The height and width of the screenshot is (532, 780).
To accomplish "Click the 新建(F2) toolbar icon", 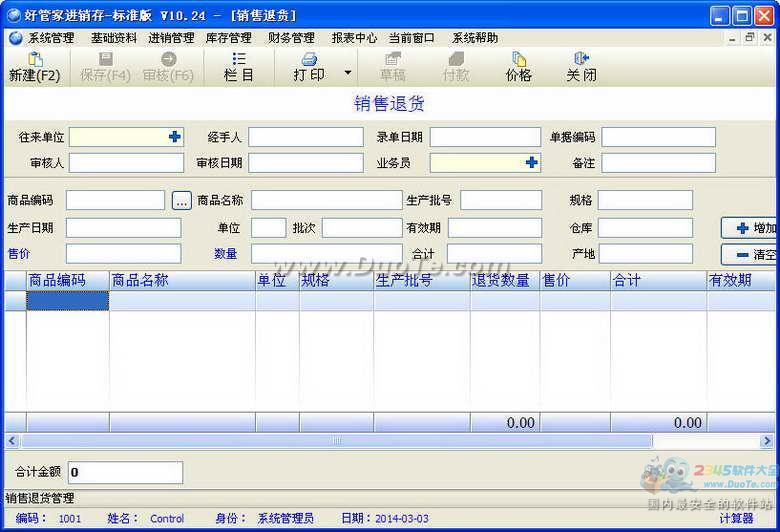I will click(x=35, y=60).
